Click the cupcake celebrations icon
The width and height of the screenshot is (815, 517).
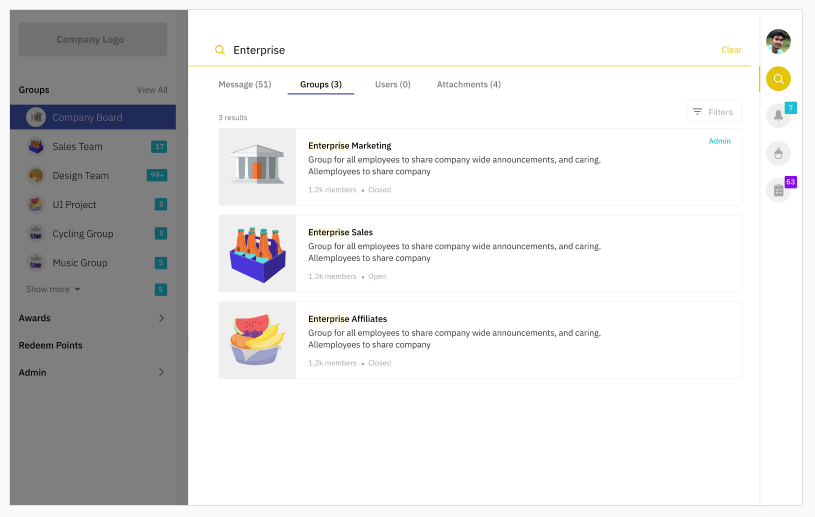point(778,153)
